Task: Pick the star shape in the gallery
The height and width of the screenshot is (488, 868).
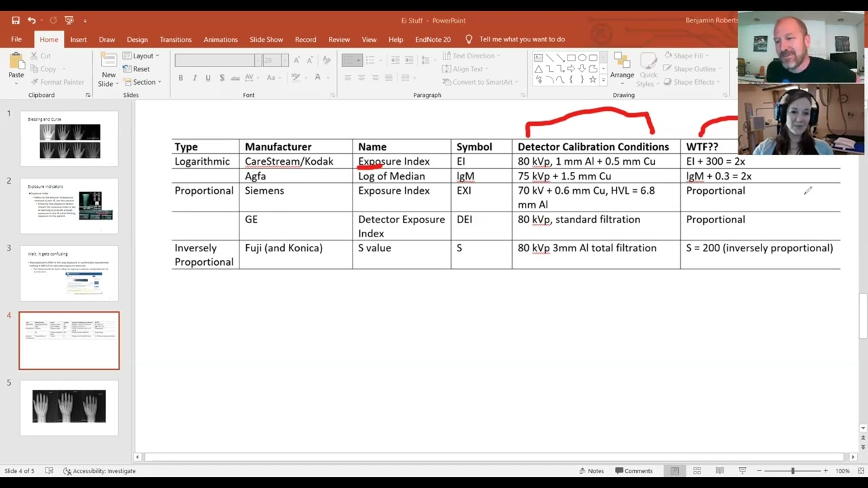Action: click(593, 80)
